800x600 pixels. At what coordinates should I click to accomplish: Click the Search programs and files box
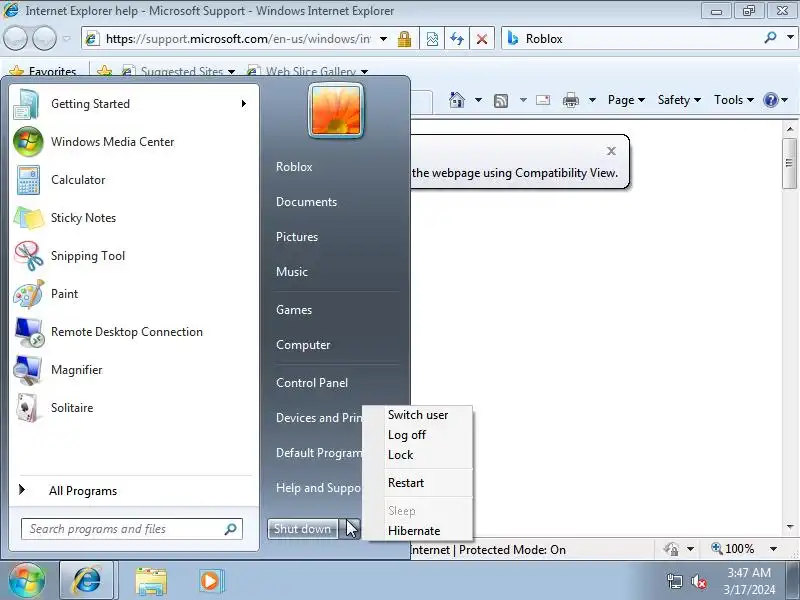(132, 529)
